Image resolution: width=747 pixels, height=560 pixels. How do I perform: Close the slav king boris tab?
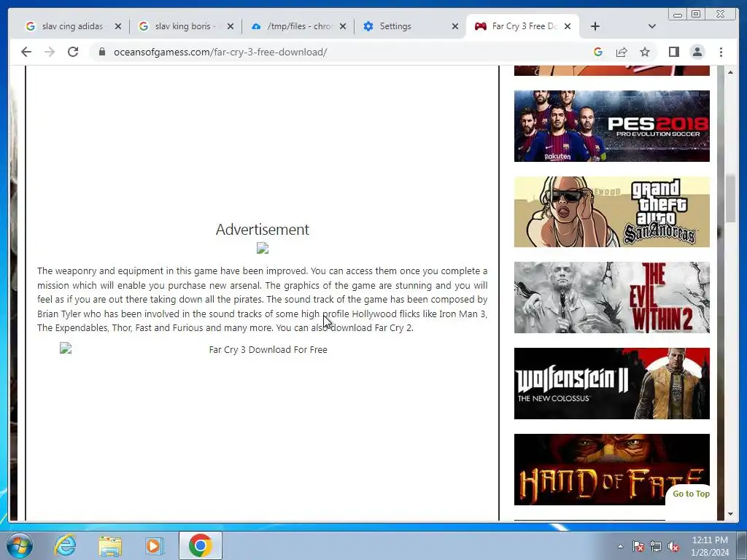pyautogui.click(x=231, y=26)
